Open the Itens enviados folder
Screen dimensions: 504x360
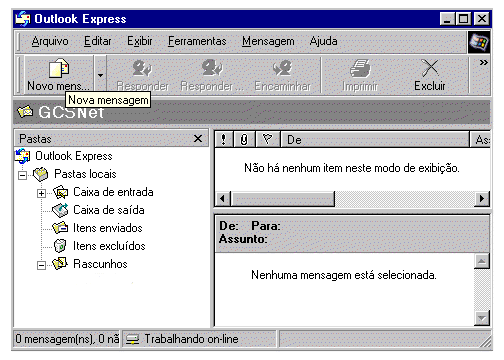click(108, 228)
